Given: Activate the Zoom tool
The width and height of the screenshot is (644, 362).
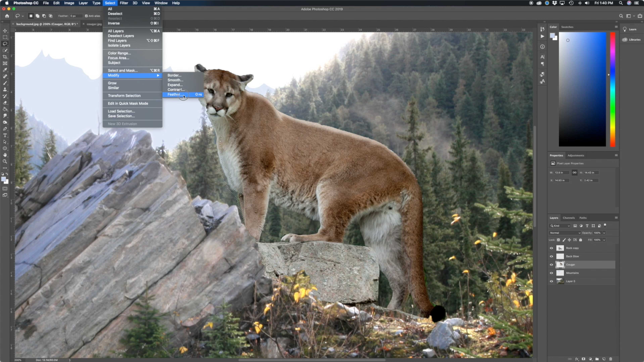Looking at the screenshot, I should (x=5, y=161).
